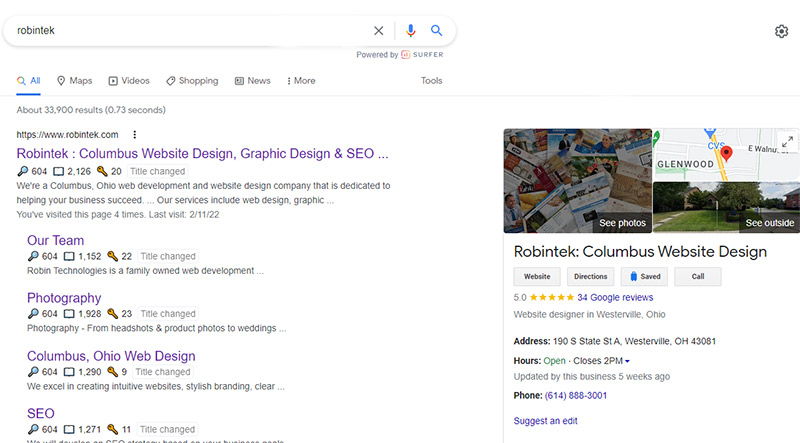Click word count icon showing 1,928

coord(69,314)
